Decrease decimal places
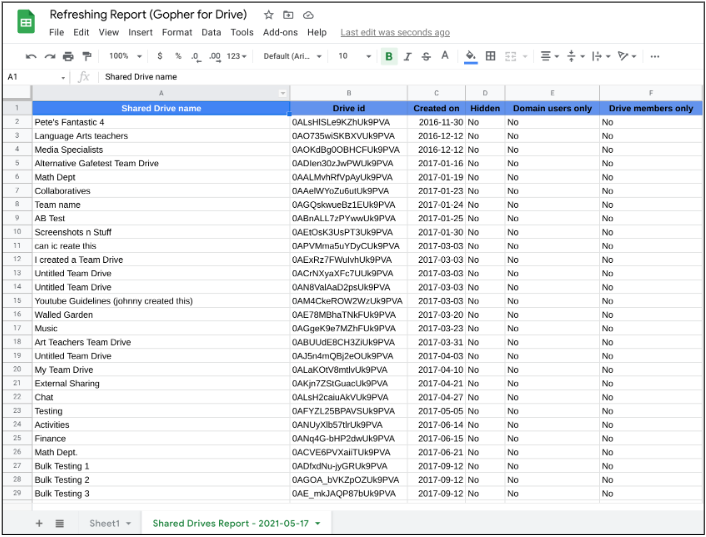The image size is (706, 537). 195,57
